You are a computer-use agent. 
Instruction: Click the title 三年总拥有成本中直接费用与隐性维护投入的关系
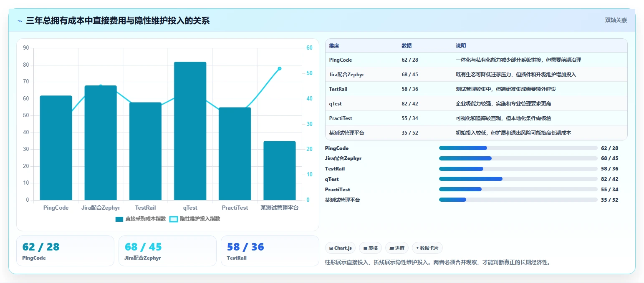pos(118,20)
